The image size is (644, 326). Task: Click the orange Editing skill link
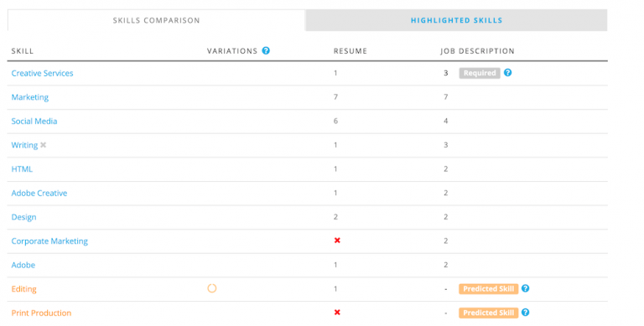click(23, 289)
